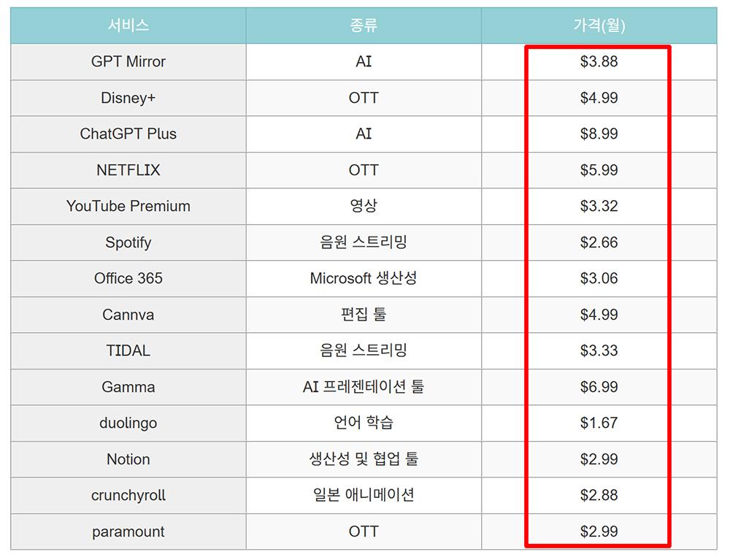Viewport: 730px width, 560px height.
Task: Select the Office 365 service cell
Action: 128,278
